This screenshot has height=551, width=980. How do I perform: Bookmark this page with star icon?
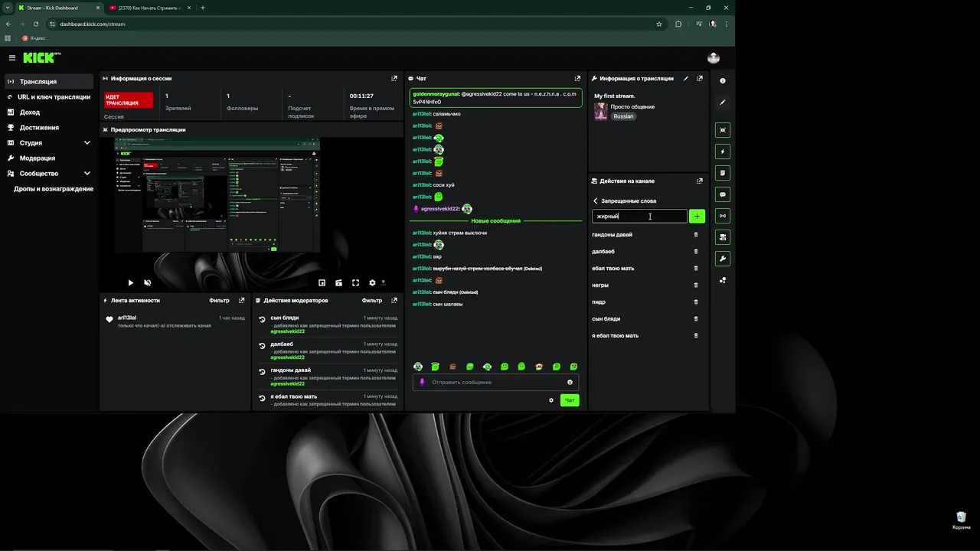[659, 24]
